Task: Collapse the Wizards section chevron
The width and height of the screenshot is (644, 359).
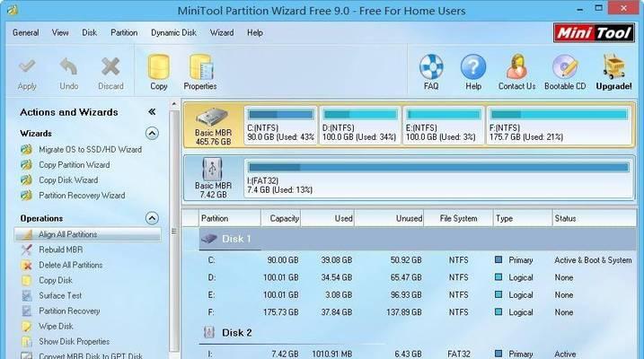Action: tap(152, 134)
